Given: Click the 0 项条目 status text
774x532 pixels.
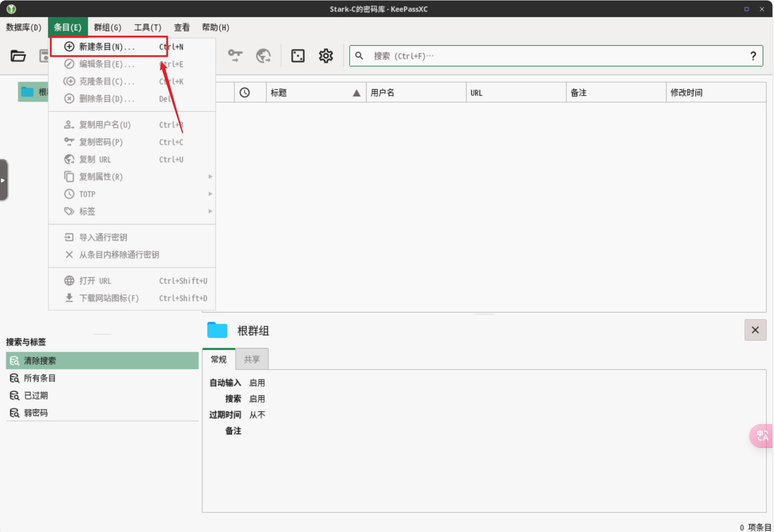Looking at the screenshot, I should click(755, 527).
